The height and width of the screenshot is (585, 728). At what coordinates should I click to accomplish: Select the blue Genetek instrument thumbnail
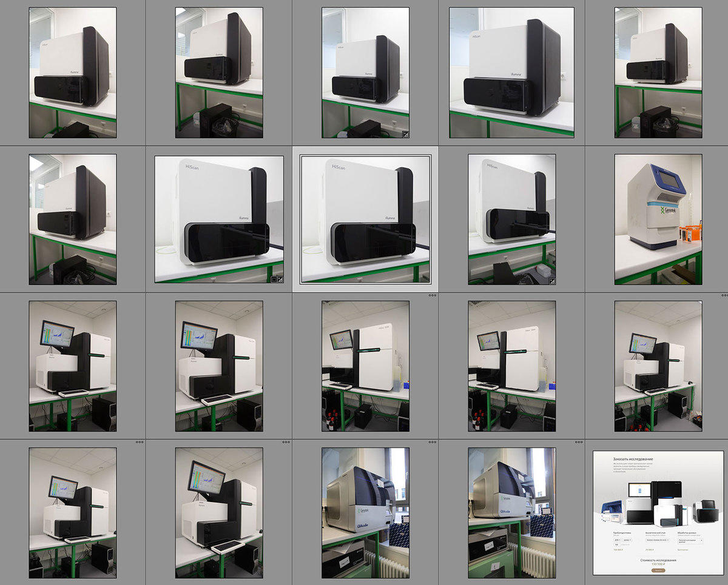pos(658,219)
